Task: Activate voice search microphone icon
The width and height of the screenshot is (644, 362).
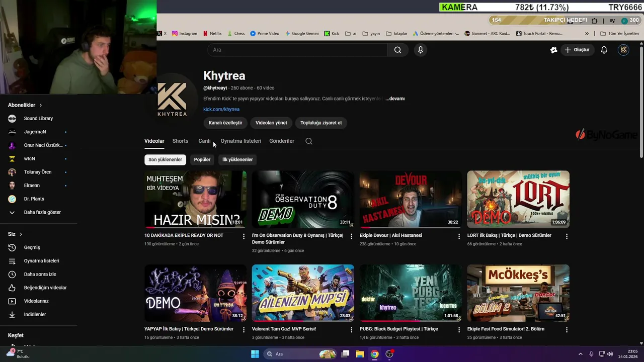Action: [421, 50]
